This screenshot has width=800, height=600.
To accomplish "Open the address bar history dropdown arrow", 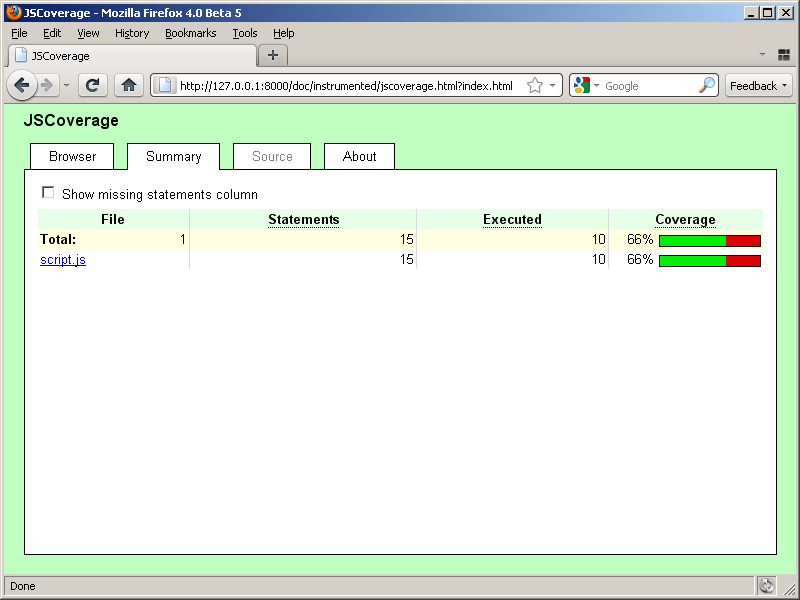I will (553, 85).
